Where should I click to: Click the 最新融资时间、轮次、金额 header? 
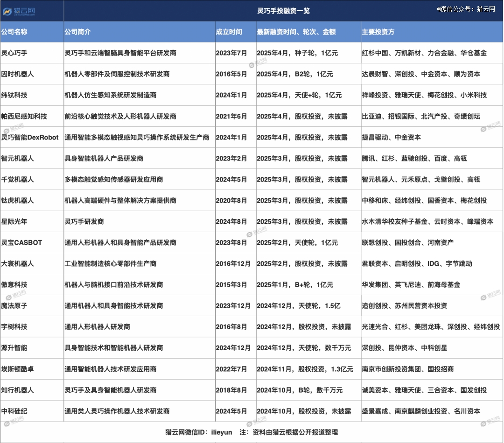[x=296, y=32]
